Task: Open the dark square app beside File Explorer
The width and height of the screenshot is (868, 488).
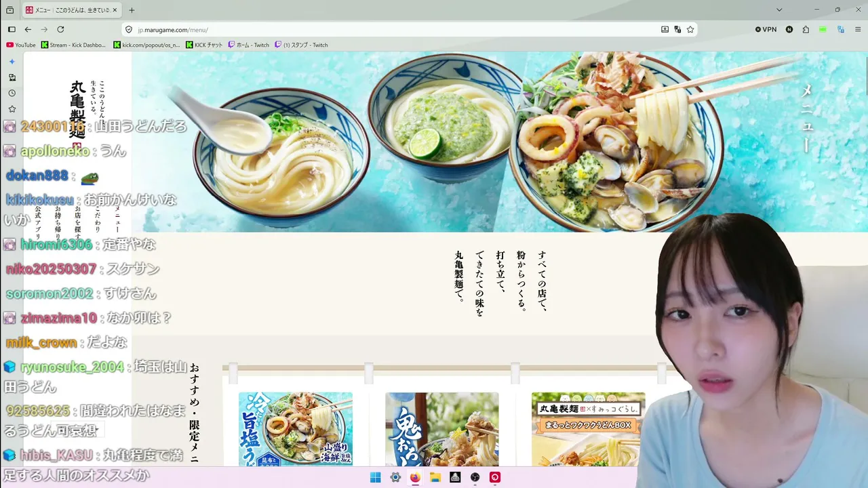Action: click(x=455, y=477)
